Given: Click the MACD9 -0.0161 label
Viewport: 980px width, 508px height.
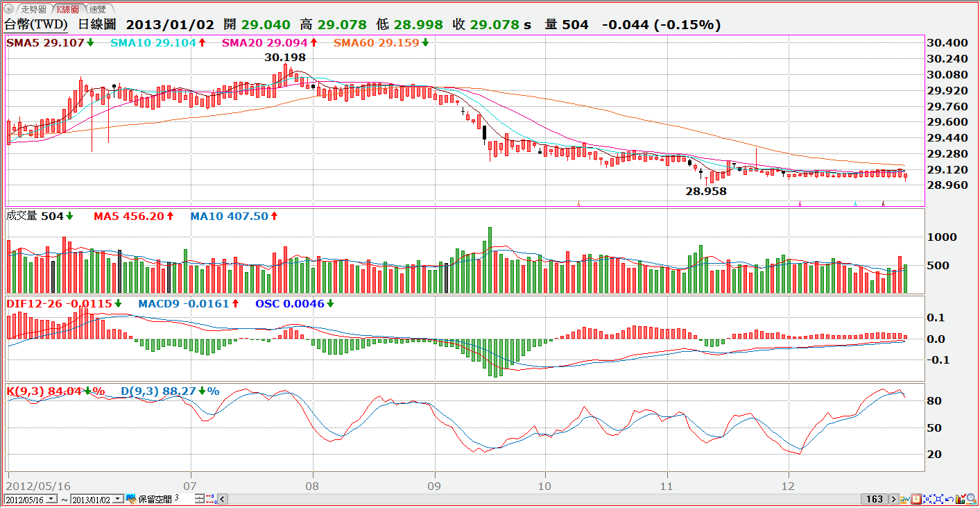Looking at the screenshot, I should click(189, 303).
